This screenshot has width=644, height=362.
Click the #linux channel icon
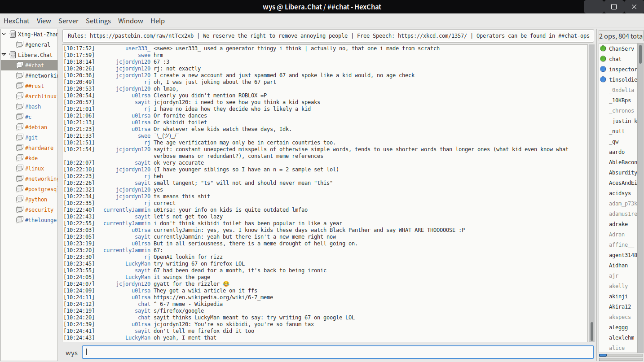coord(20,168)
